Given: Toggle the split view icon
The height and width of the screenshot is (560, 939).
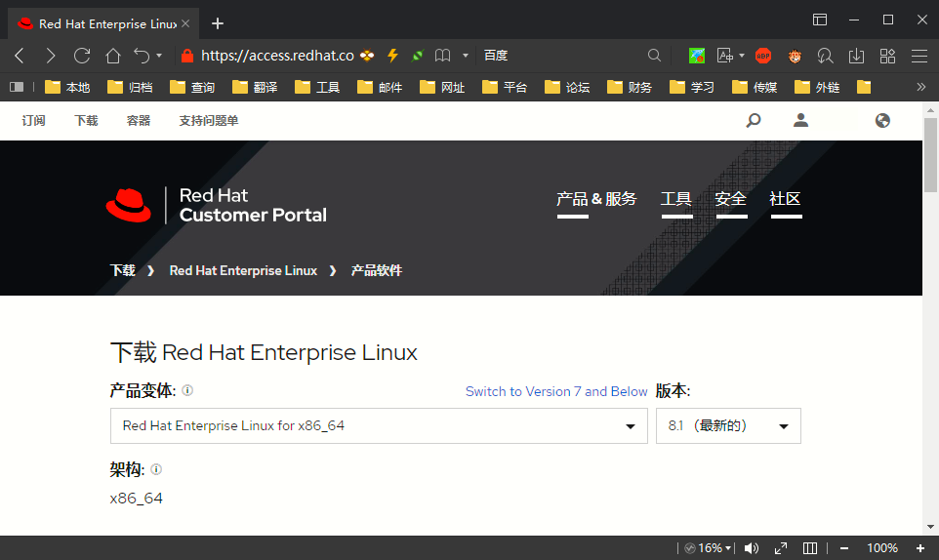Looking at the screenshot, I should (x=810, y=548).
